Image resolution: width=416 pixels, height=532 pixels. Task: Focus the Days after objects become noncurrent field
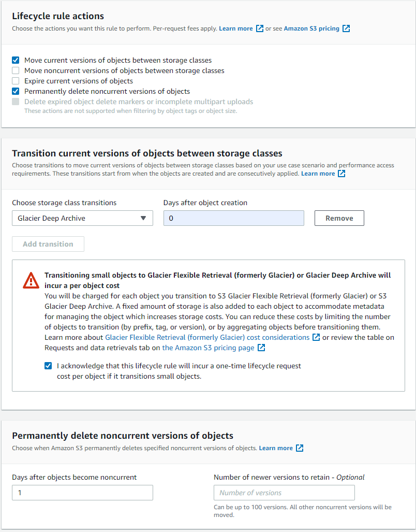pyautogui.click(x=82, y=493)
